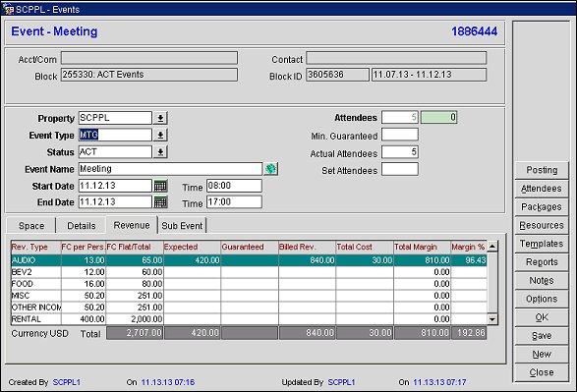This screenshot has height=392, width=577.
Task: Open the End Date calendar picker
Action: [160, 201]
